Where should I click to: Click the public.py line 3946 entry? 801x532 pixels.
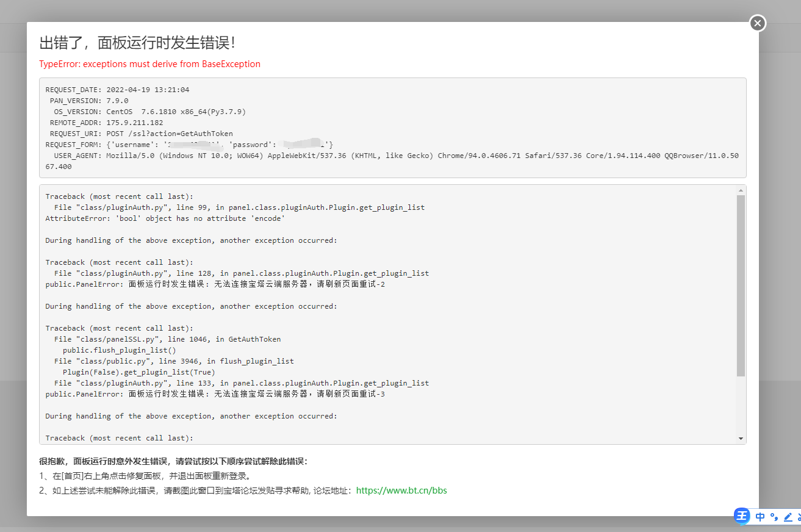pyautogui.click(x=174, y=361)
